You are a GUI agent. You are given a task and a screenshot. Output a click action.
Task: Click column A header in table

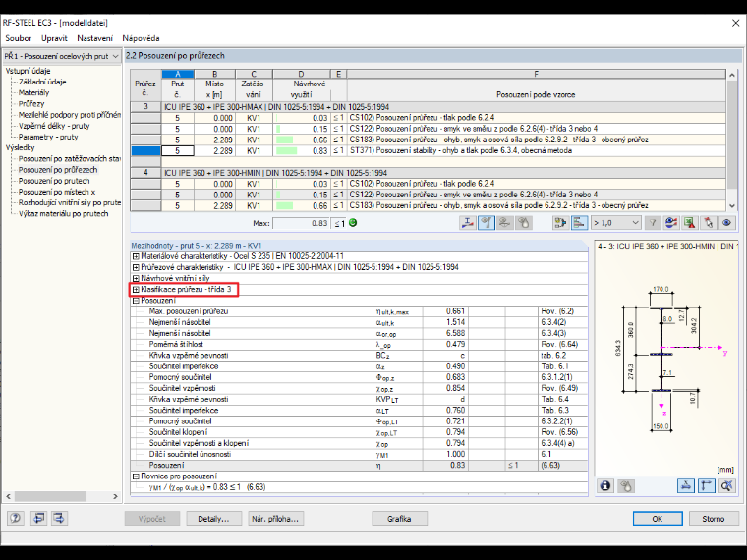point(178,74)
